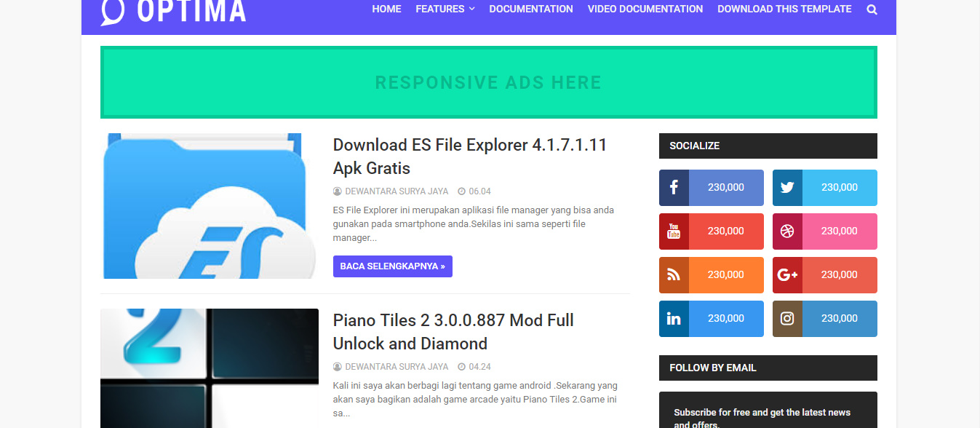Click Baca Selengkapnya button for ES File Explorer
Viewport: 980px width, 428px height.
tap(393, 266)
